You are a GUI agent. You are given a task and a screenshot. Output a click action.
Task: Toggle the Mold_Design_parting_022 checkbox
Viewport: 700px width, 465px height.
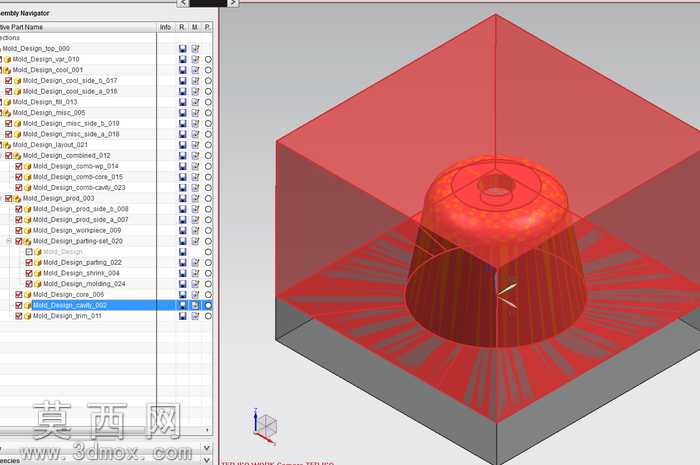coord(29,263)
